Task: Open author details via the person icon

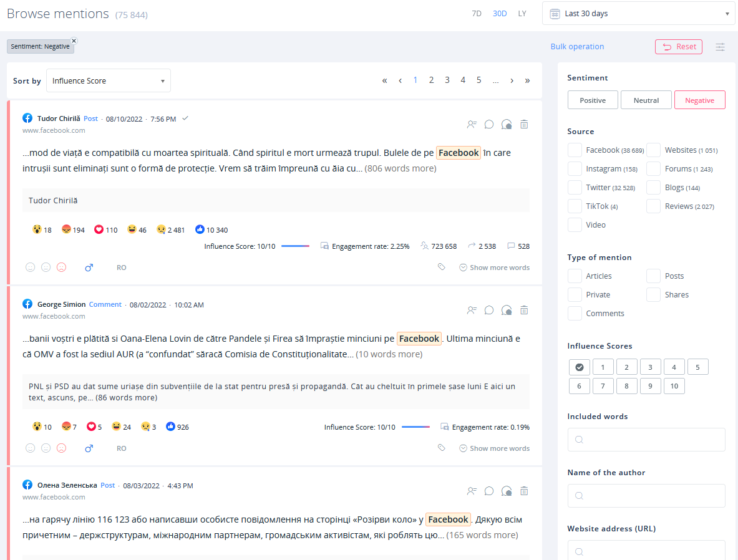Action: (x=472, y=124)
